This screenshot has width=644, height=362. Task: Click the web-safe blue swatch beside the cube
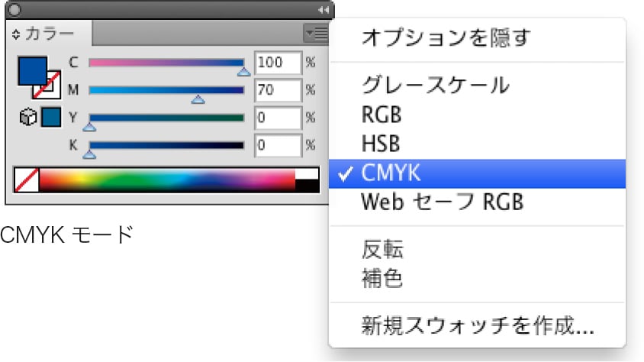50,118
